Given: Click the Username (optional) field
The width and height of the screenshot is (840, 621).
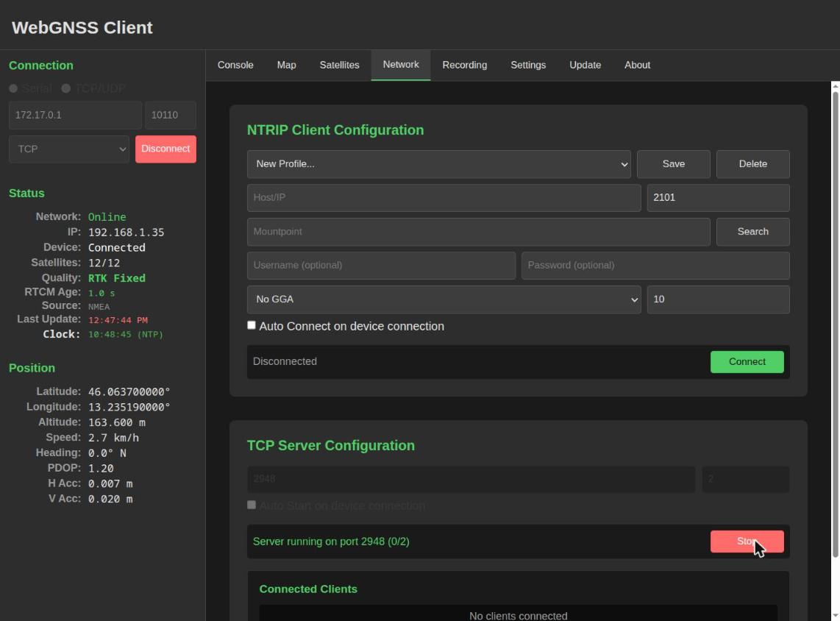Looking at the screenshot, I should 382,265.
